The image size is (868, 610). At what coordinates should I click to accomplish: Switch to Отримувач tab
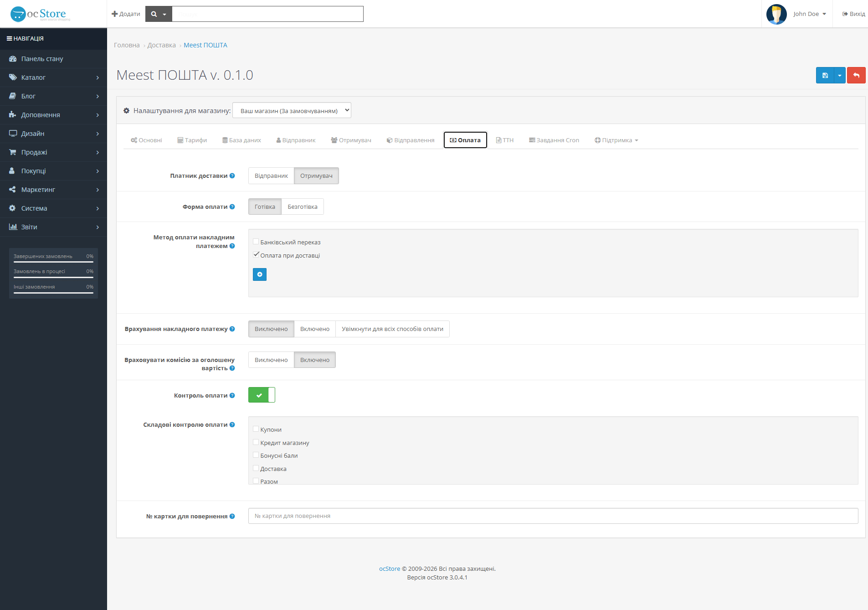[351, 140]
